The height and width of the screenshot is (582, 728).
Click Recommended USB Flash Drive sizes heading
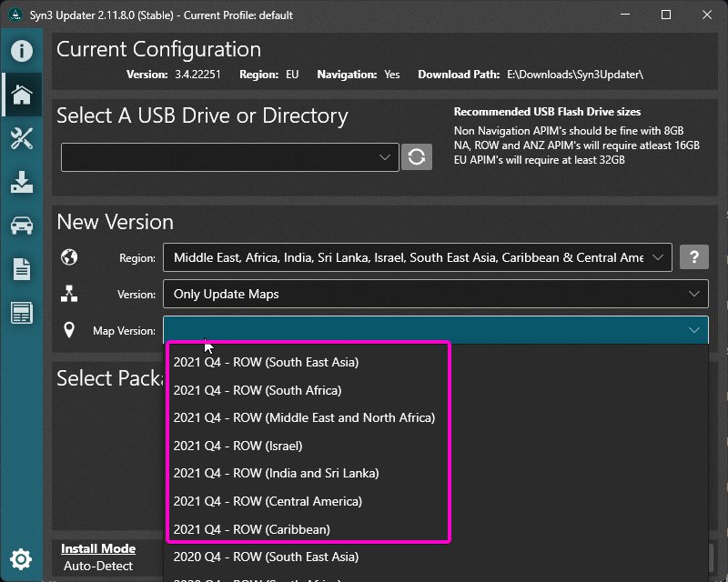click(547, 112)
